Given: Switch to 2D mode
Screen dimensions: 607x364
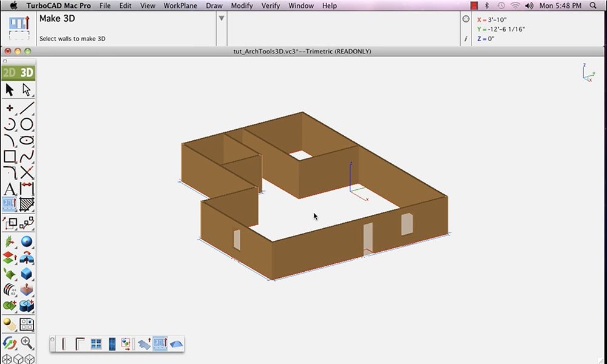Looking at the screenshot, I should (10, 73).
